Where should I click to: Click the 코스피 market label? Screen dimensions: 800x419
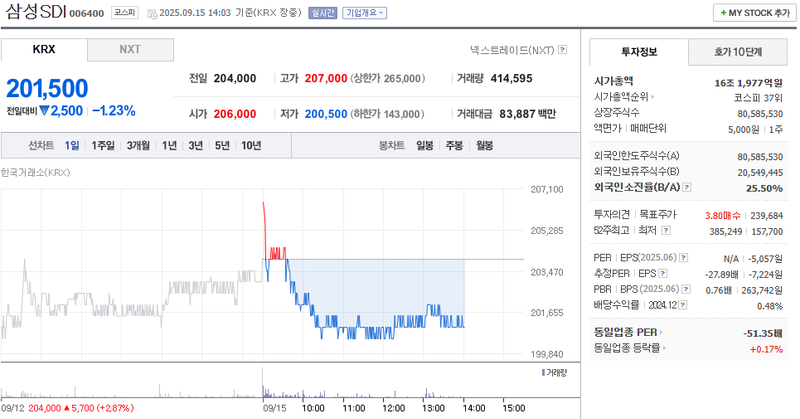coord(125,13)
